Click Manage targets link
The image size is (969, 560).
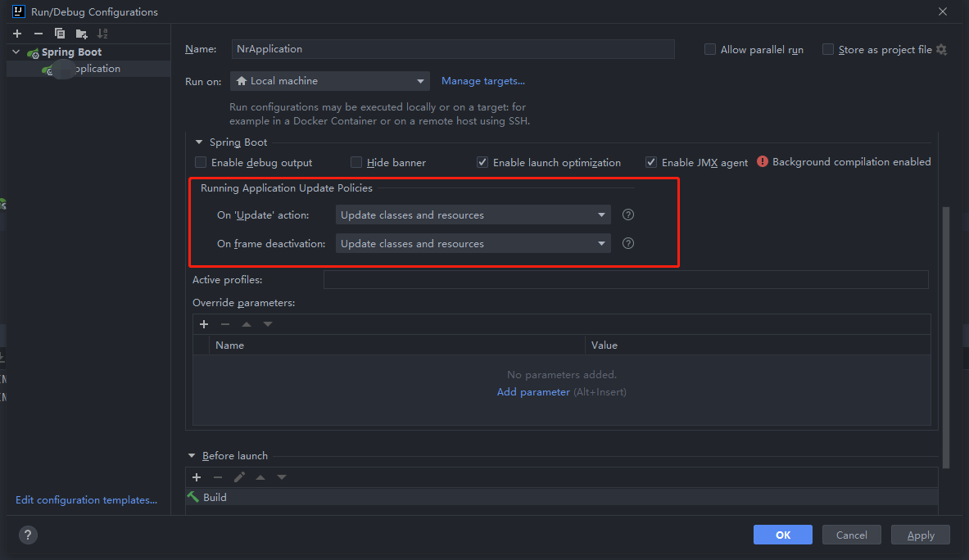coord(482,81)
